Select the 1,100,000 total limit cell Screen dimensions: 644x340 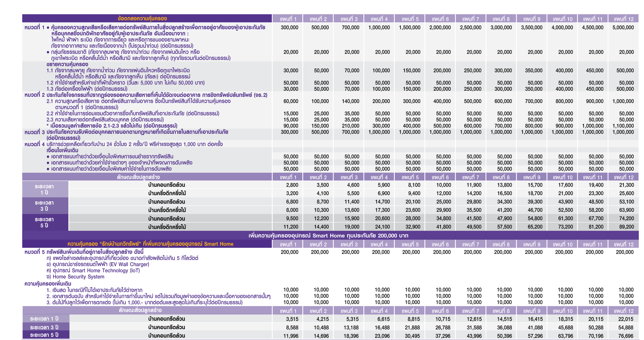[x=623, y=126]
